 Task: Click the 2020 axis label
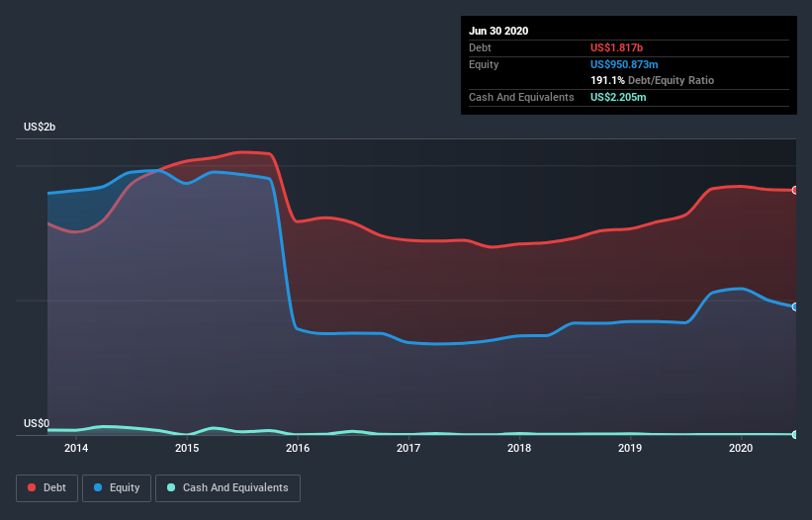tap(741, 448)
